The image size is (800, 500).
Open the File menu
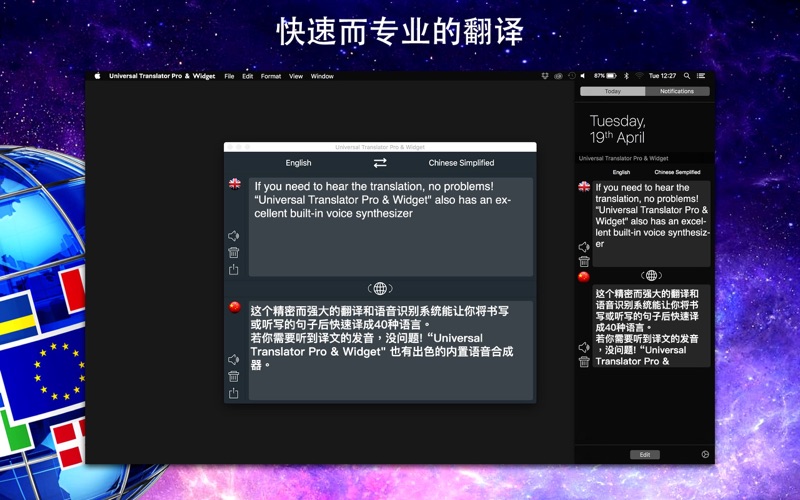[229, 76]
